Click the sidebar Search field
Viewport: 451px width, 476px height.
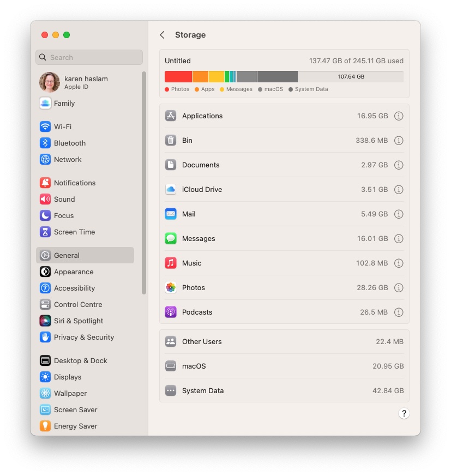click(89, 57)
